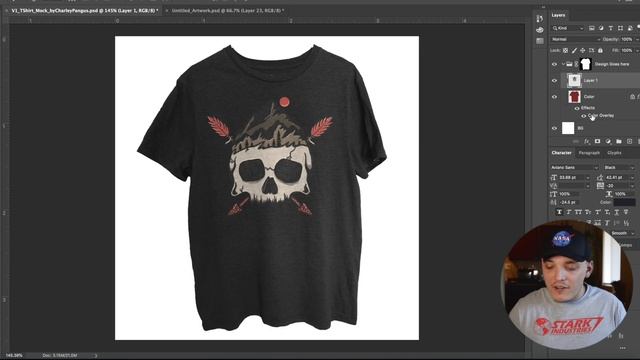Create new adjustment layer icon
The height and width of the screenshot is (360, 640).
tap(608, 141)
